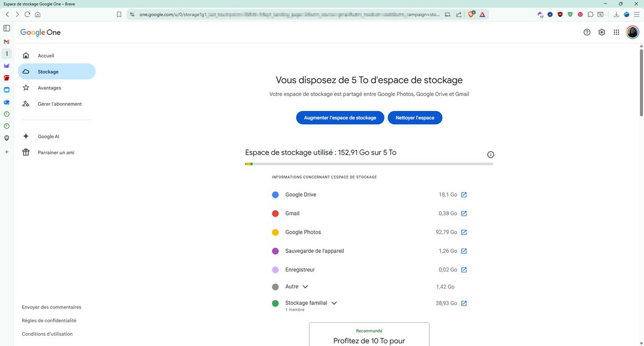Open Gmail storage external link icon
Viewport: 644px width, 346px height.
point(464,214)
